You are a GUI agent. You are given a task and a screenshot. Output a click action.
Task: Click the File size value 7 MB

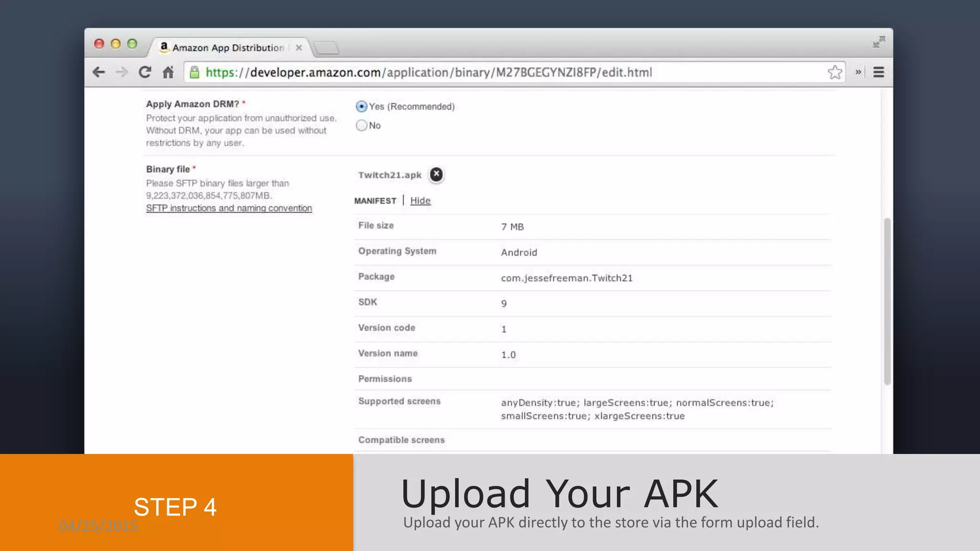point(512,227)
